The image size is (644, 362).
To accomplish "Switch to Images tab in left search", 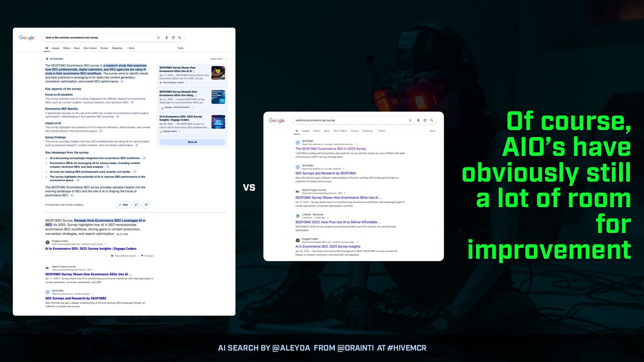I will coord(55,48).
